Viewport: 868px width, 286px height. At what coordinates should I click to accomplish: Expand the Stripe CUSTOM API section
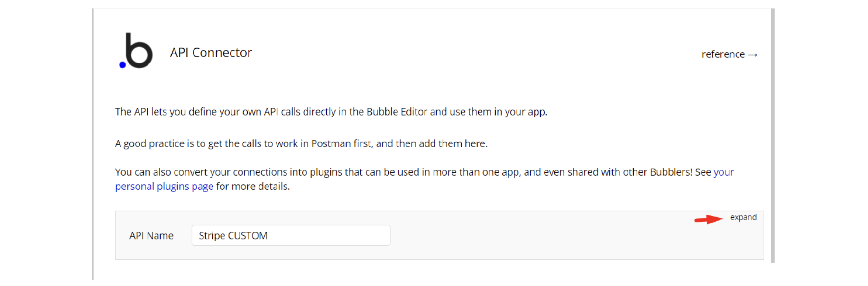pos(743,217)
